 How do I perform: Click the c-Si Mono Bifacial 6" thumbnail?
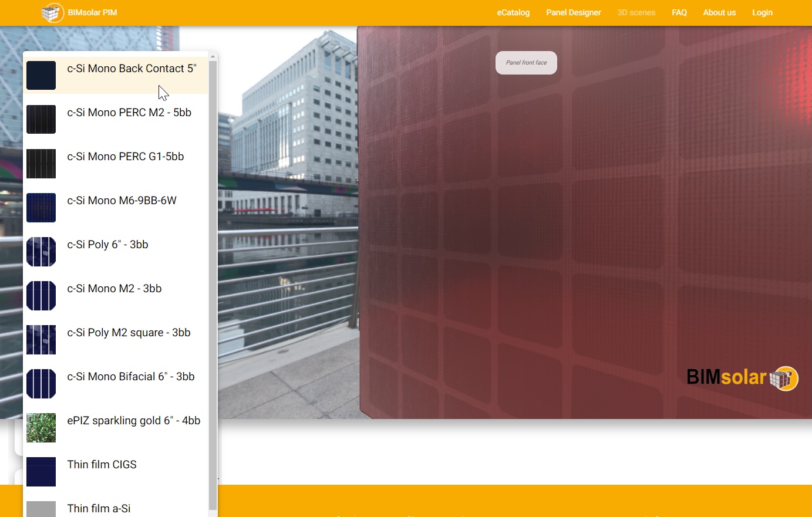tap(41, 384)
